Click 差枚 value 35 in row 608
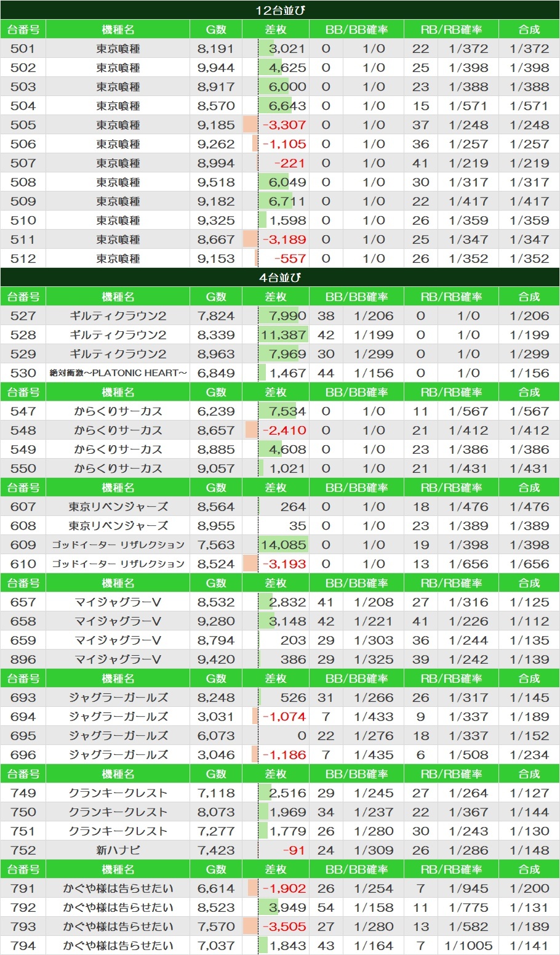Screen dimensions: 560x955 pyautogui.click(x=297, y=526)
